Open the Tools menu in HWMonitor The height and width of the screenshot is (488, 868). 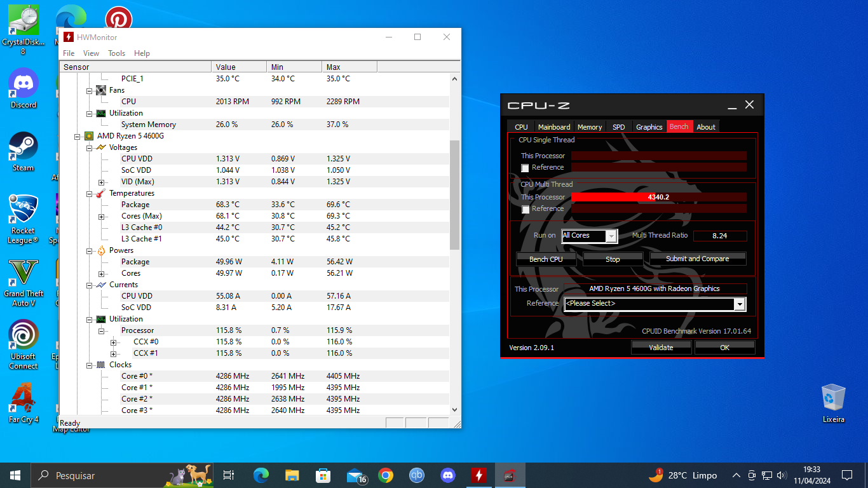point(116,53)
